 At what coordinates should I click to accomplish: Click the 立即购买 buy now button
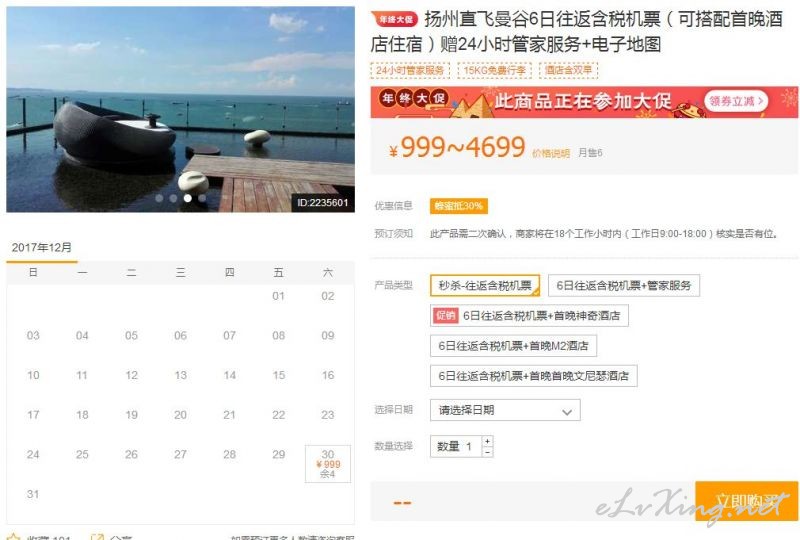[x=746, y=501]
